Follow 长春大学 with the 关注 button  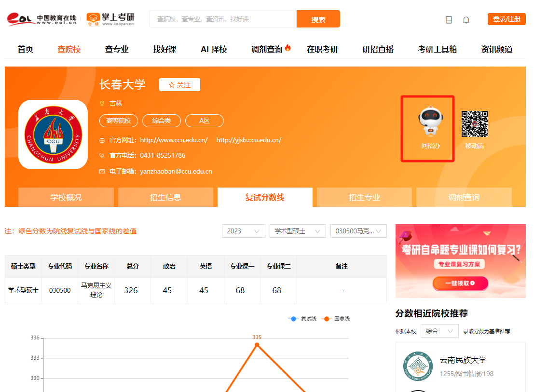[x=179, y=85]
